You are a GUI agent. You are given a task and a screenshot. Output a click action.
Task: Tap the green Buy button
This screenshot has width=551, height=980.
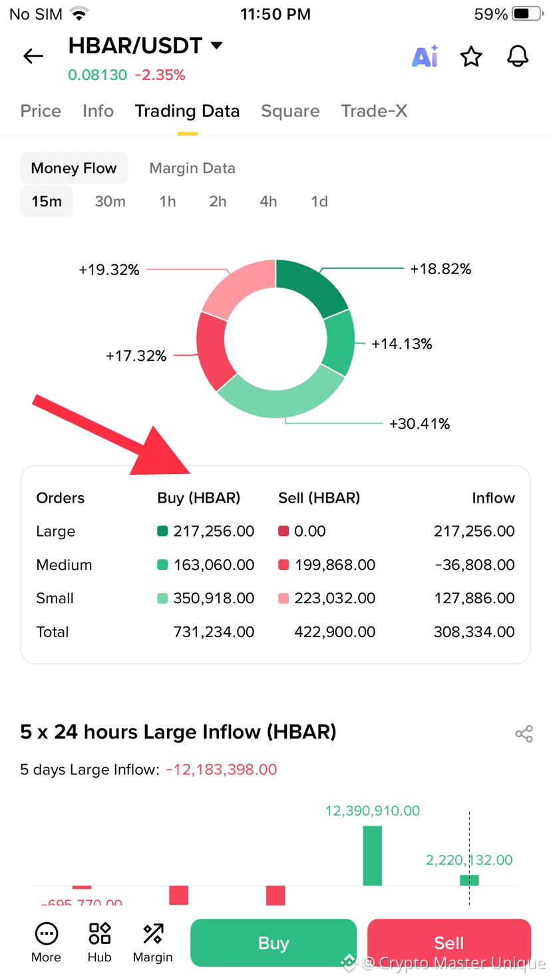tap(274, 943)
